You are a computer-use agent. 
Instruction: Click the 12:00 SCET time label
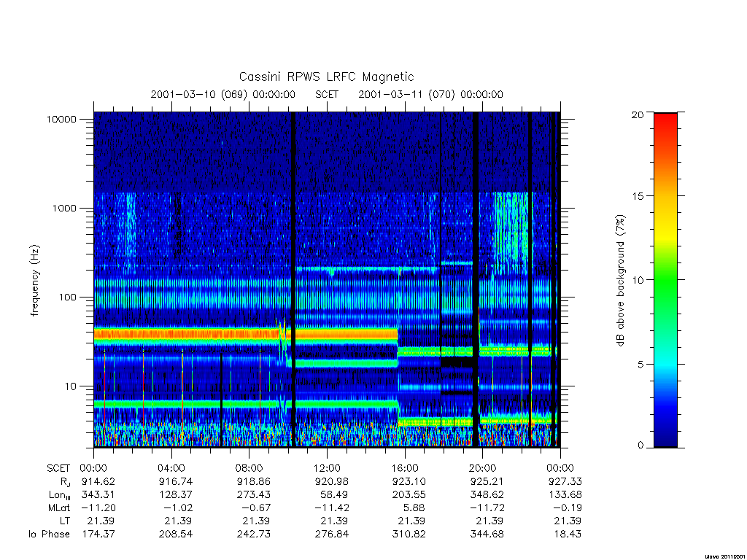327,468
